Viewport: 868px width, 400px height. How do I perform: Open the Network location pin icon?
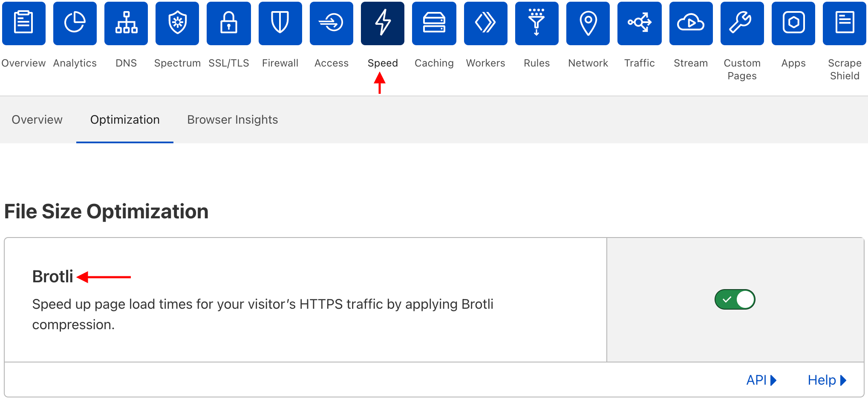click(588, 23)
